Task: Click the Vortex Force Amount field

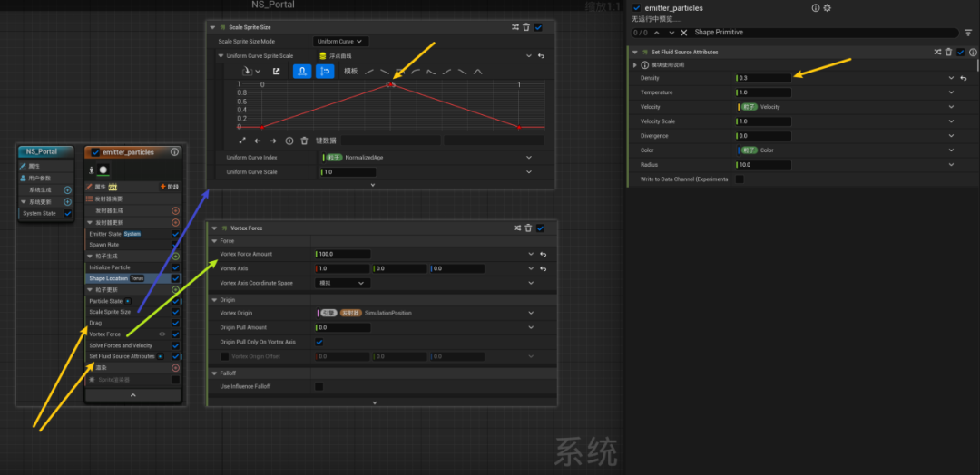Action: [343, 255]
